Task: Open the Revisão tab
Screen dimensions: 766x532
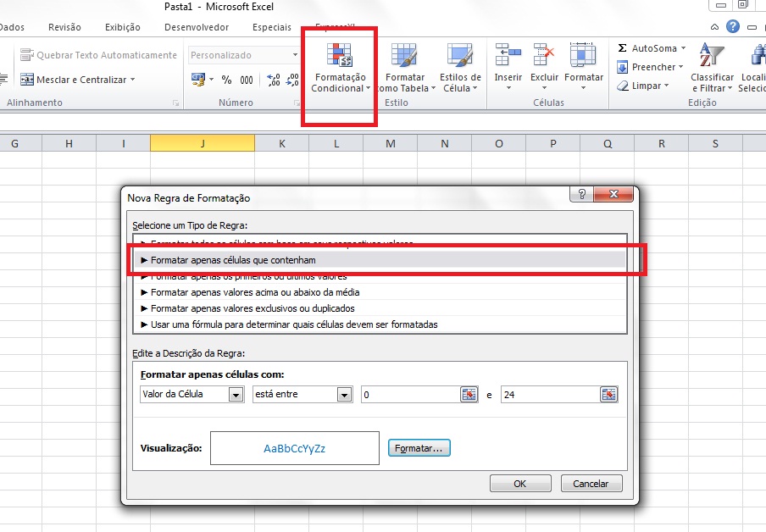Action: [64, 27]
